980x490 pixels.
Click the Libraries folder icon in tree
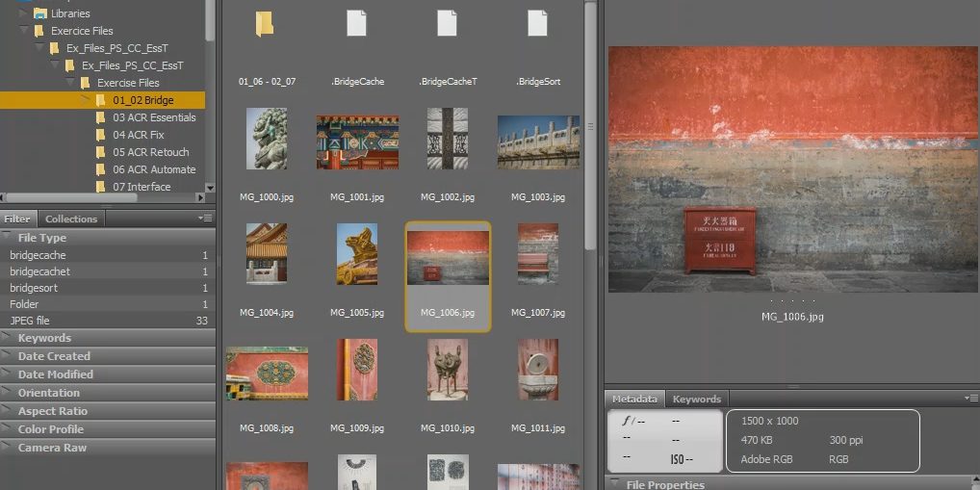click(39, 13)
